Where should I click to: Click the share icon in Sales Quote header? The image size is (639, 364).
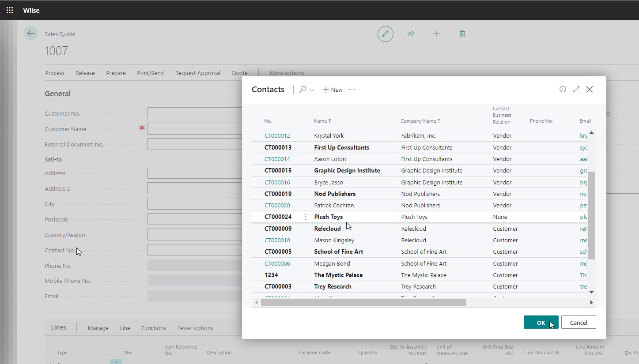(411, 34)
